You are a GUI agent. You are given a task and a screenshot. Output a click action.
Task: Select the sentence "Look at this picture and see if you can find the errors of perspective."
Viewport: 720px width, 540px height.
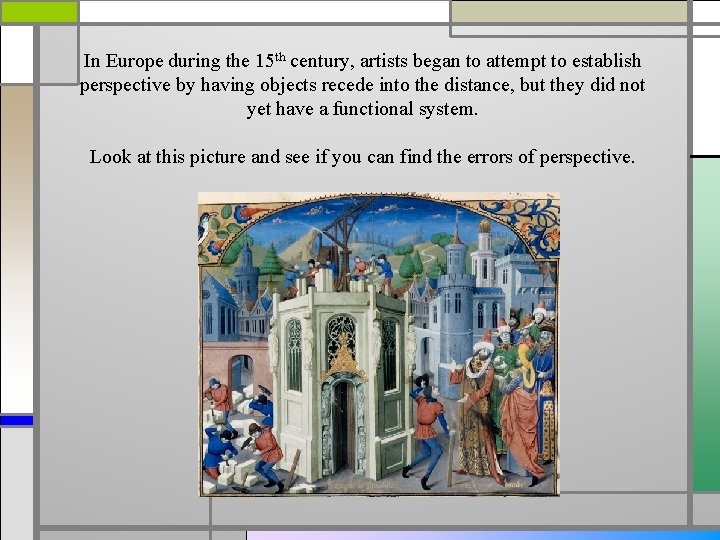362,157
